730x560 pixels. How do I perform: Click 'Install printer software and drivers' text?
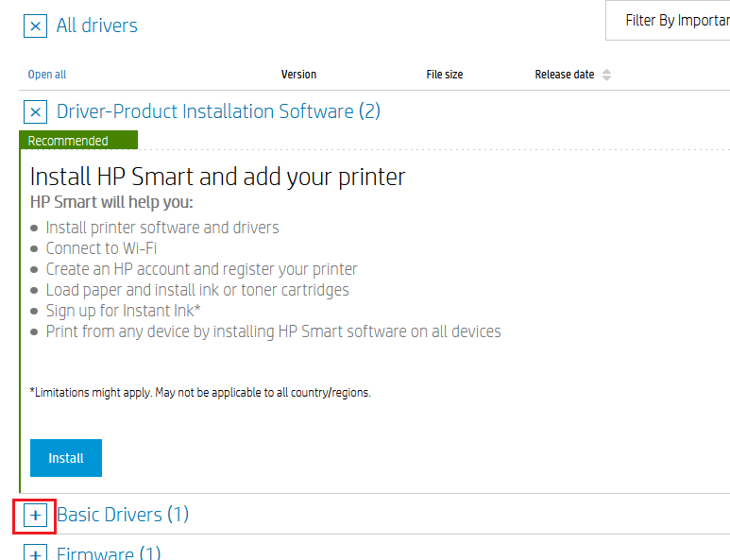162,228
